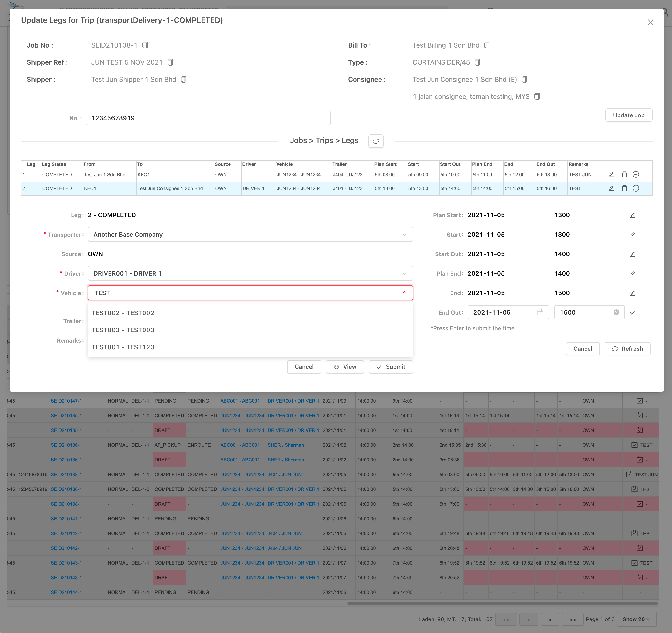Choose TEST001 - TEST123 from the list
This screenshot has width=672, height=633.
pyautogui.click(x=123, y=347)
